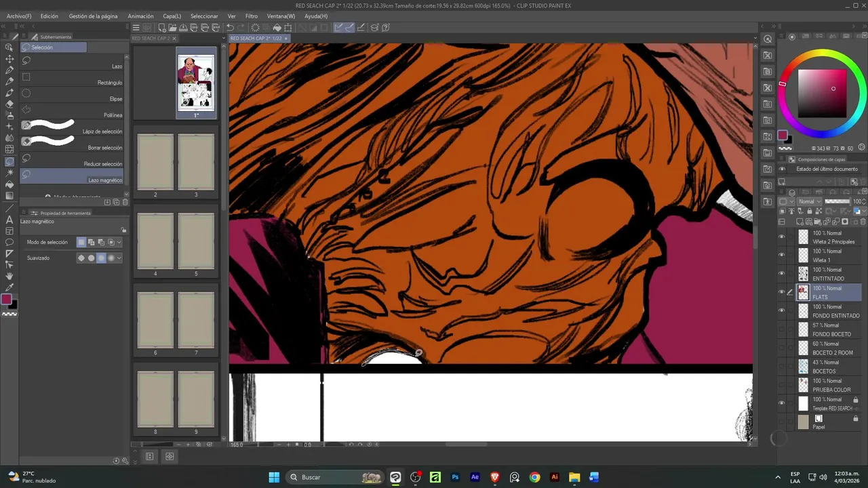Screen dimensions: 868x488
Task: Hide the Viñeta 2 Principales layer
Action: pos(781,237)
